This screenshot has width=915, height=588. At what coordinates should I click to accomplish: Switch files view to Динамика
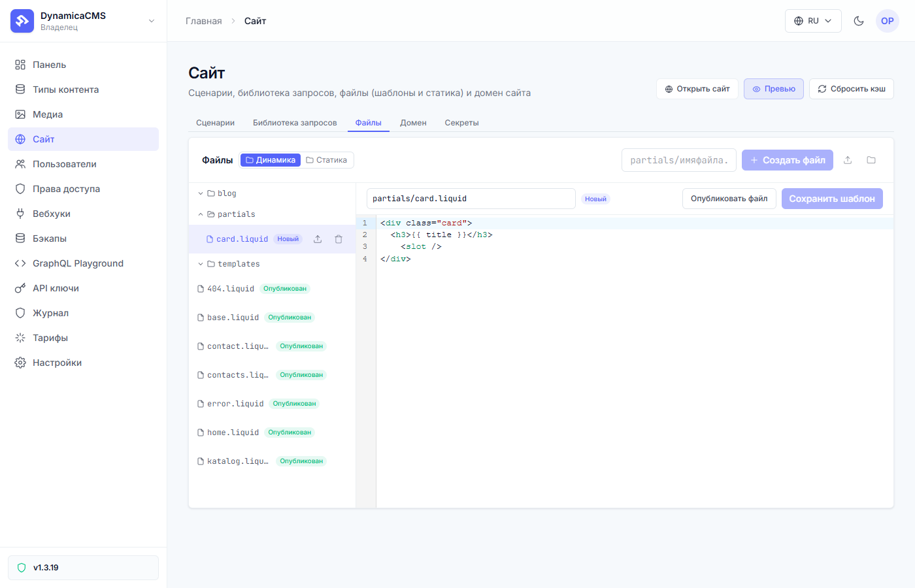point(271,160)
